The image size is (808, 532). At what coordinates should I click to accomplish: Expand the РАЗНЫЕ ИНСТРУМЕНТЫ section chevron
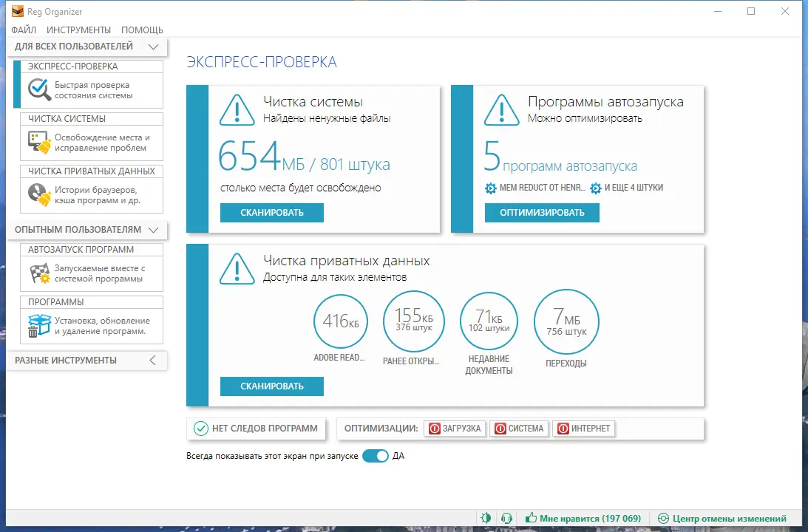pyautogui.click(x=152, y=360)
